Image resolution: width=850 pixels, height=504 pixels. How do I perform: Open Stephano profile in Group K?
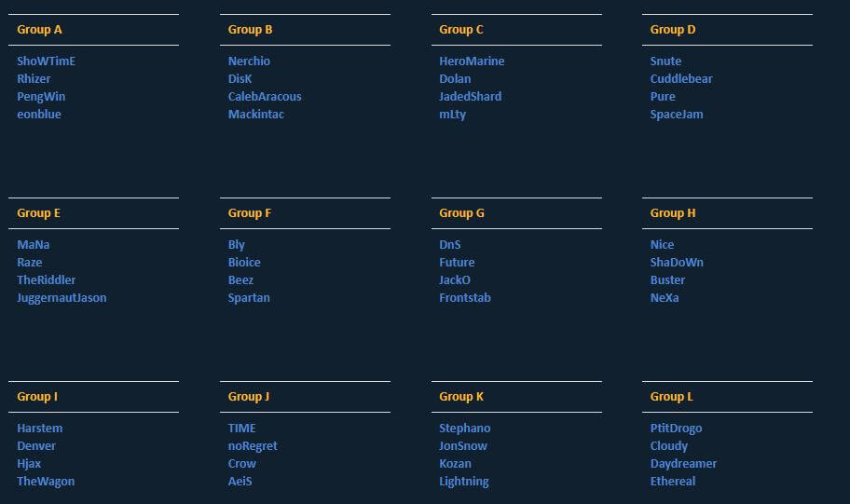464,429
